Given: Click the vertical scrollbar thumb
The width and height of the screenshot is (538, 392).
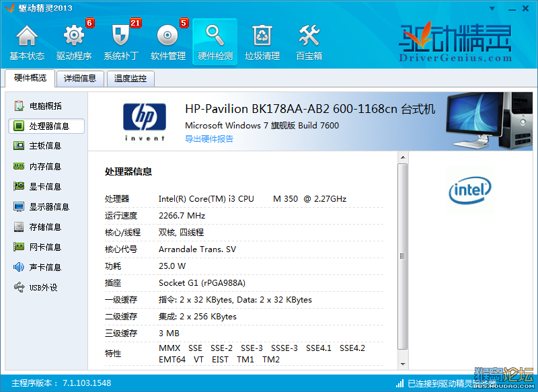Looking at the screenshot, I should pyautogui.click(x=403, y=256).
